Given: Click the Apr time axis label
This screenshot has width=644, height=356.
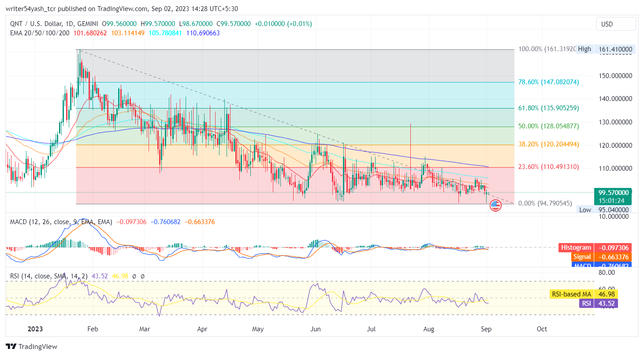Looking at the screenshot, I should 202,329.
